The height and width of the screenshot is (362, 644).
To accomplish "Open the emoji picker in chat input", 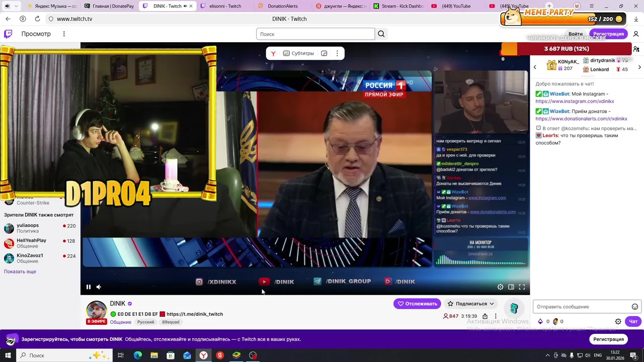I will click(635, 307).
